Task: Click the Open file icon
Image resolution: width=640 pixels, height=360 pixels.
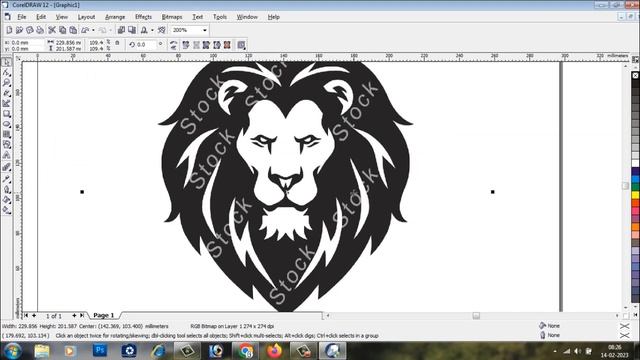Action: (19, 30)
